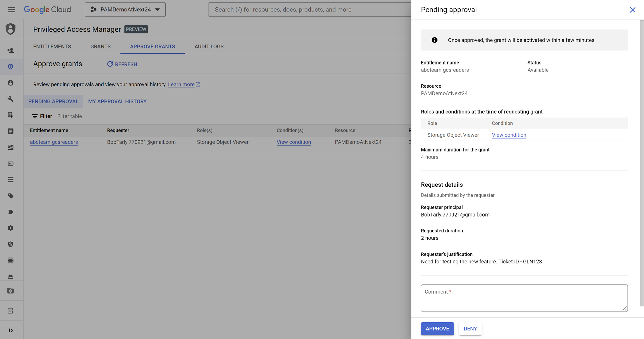Image resolution: width=644 pixels, height=339 pixels.
Task: Click the abcteam-gcsreaders entitlement link
Action: pyautogui.click(x=54, y=142)
